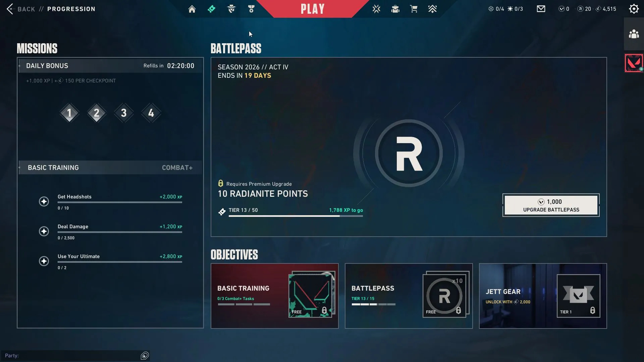Click the padlock beside Requires Premium Upgrade

pyautogui.click(x=221, y=183)
